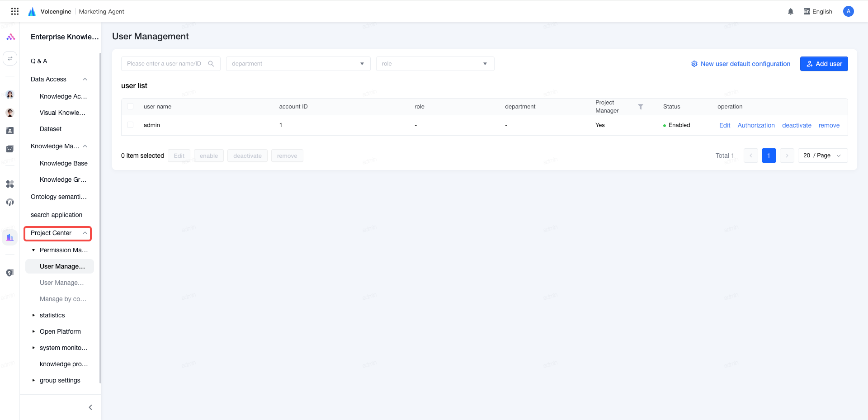This screenshot has width=868, height=420.
Task: Expand the Open Platform tree item
Action: pos(33,331)
